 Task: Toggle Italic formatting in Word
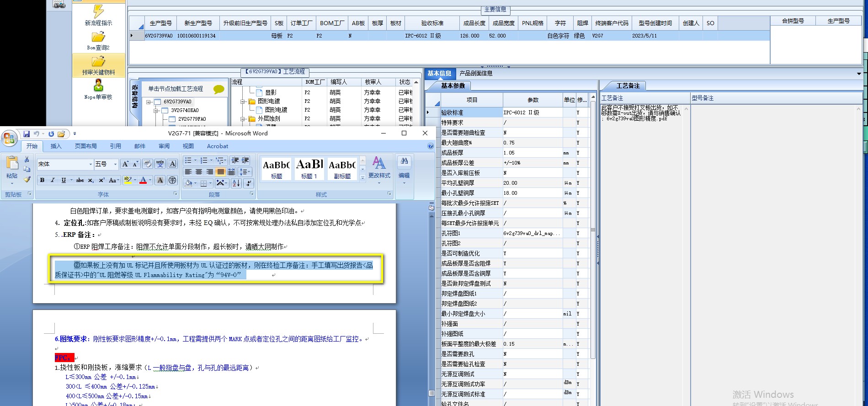(53, 180)
